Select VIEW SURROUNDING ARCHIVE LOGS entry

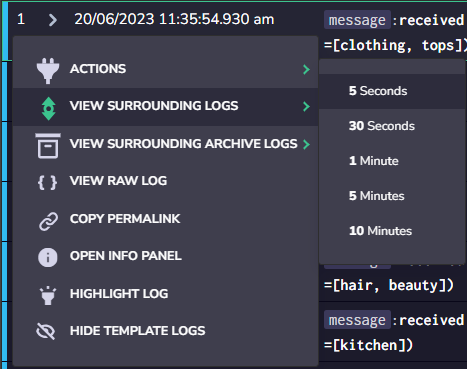click(165, 144)
